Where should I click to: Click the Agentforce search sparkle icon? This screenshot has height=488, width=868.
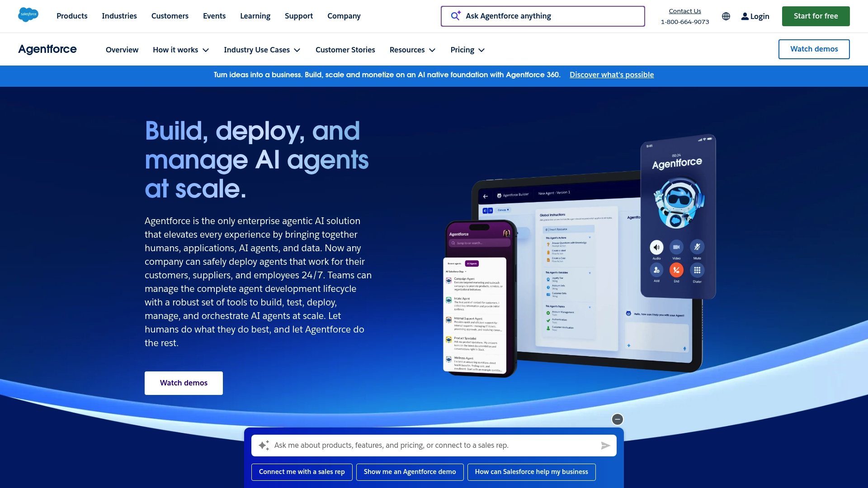(x=456, y=16)
